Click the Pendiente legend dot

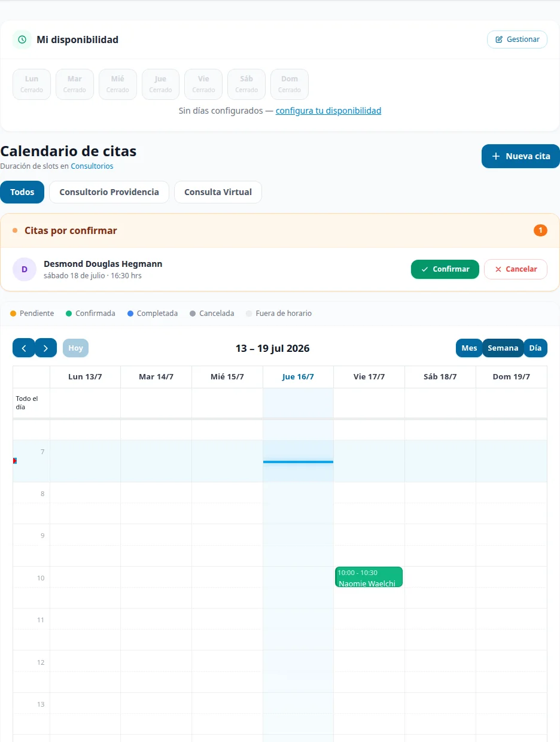point(13,314)
